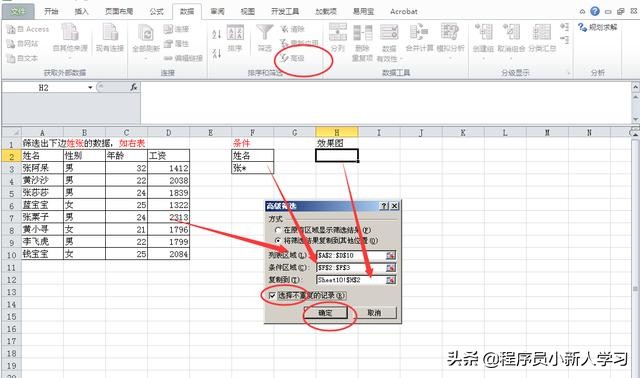Click the Reapply (重新应用) filter item
Screen dimensions: 640x378
(x=299, y=43)
